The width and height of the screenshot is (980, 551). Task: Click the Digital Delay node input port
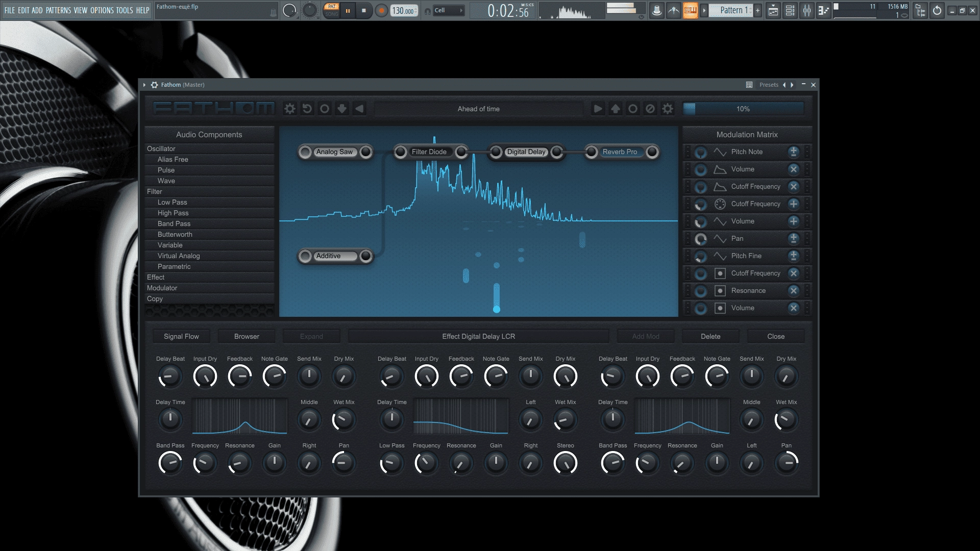coord(496,152)
